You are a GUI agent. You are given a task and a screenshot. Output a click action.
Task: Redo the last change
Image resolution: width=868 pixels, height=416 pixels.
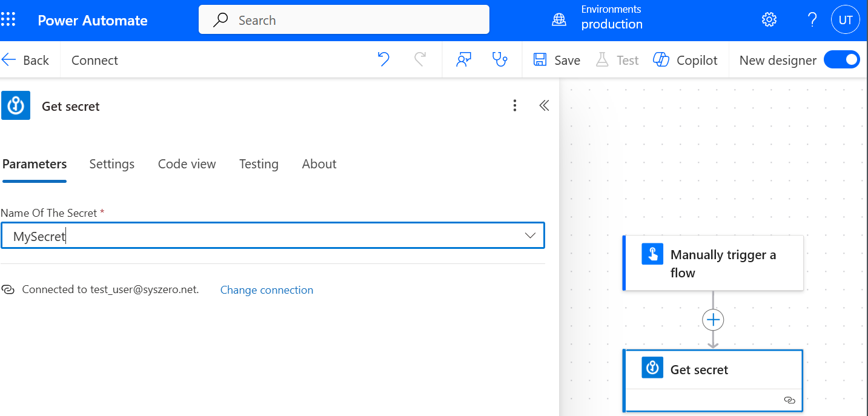[x=420, y=59]
